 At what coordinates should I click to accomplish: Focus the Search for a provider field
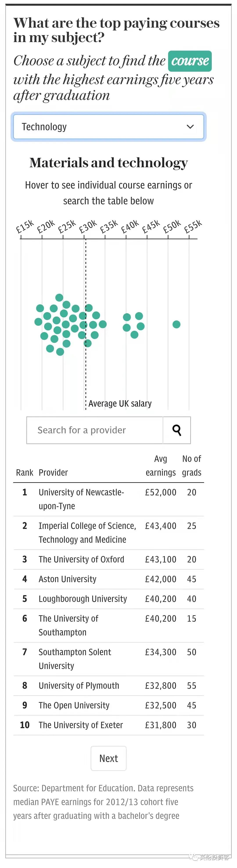95,430
